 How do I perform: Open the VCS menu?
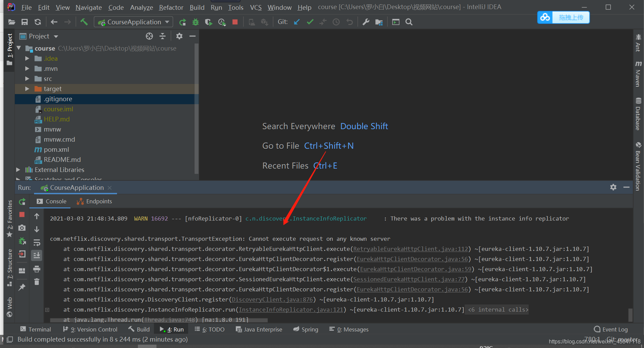pos(256,7)
